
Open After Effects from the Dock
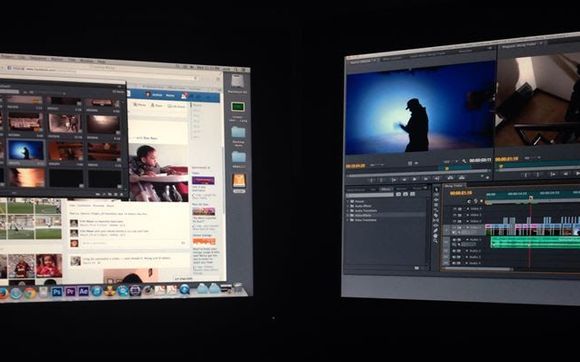(x=83, y=291)
